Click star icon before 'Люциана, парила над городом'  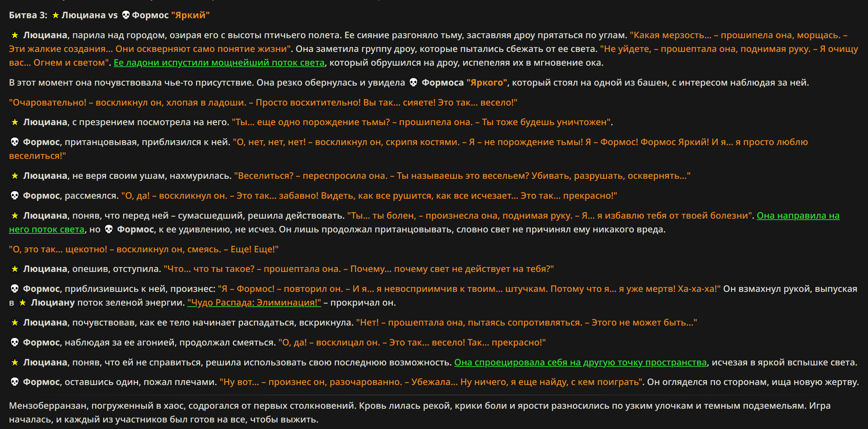coord(15,35)
